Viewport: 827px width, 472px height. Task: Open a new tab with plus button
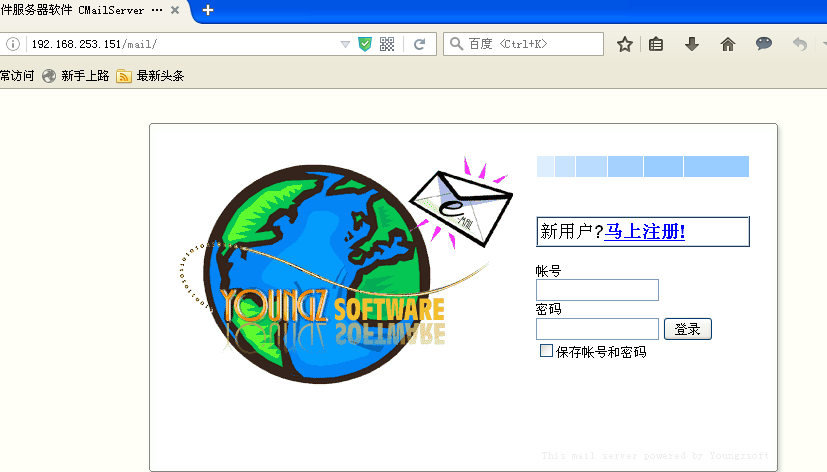[x=208, y=10]
